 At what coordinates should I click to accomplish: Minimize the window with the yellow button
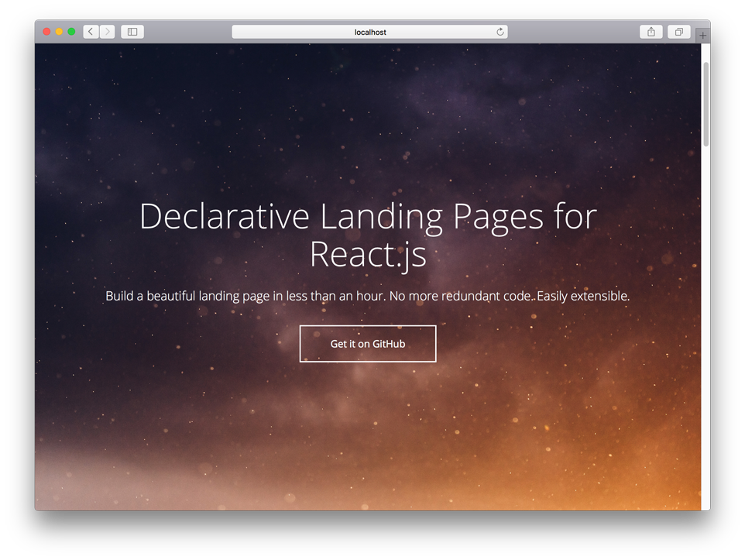click(x=59, y=32)
